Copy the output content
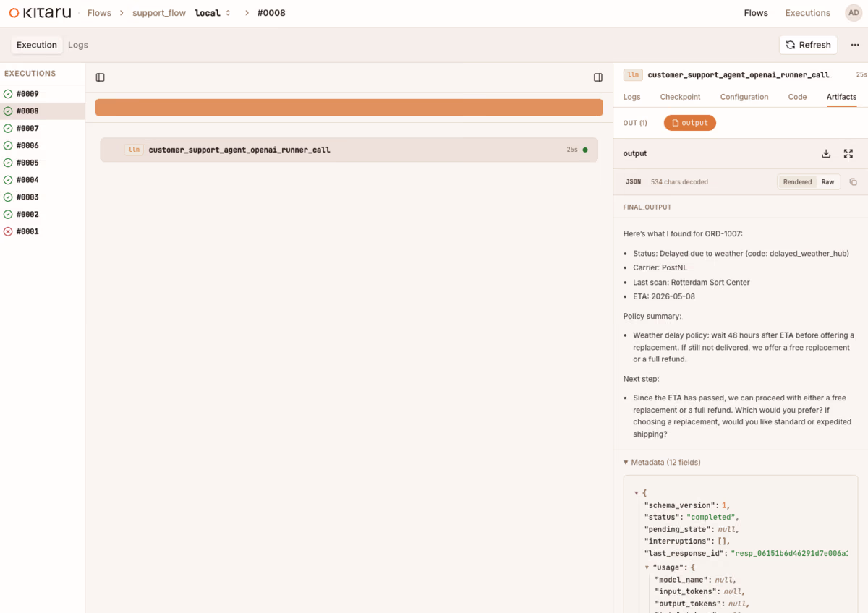 pos(853,182)
